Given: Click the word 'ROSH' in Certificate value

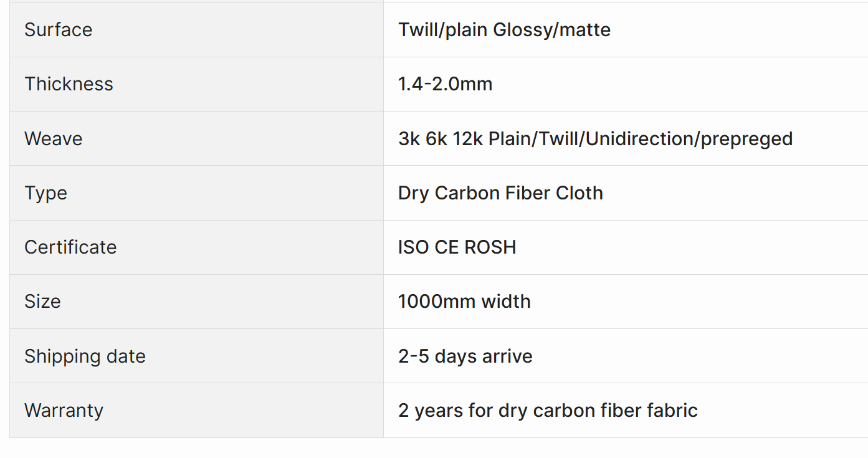Looking at the screenshot, I should (x=490, y=247).
